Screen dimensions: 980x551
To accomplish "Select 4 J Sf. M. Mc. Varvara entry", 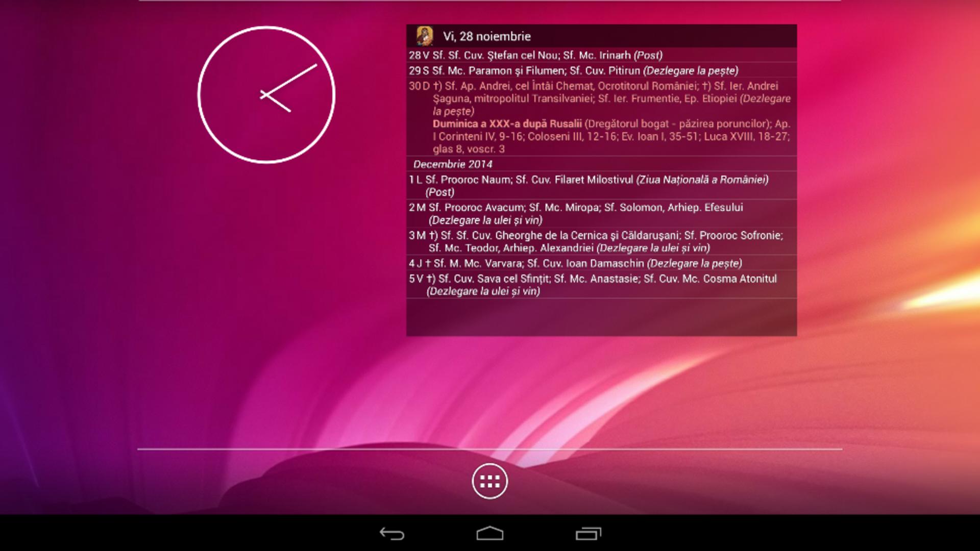I will tap(574, 263).
